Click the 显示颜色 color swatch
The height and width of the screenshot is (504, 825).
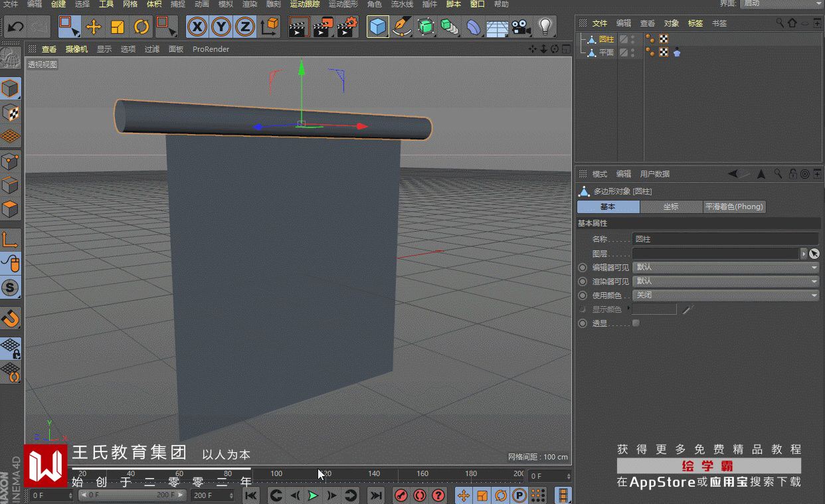[654, 309]
